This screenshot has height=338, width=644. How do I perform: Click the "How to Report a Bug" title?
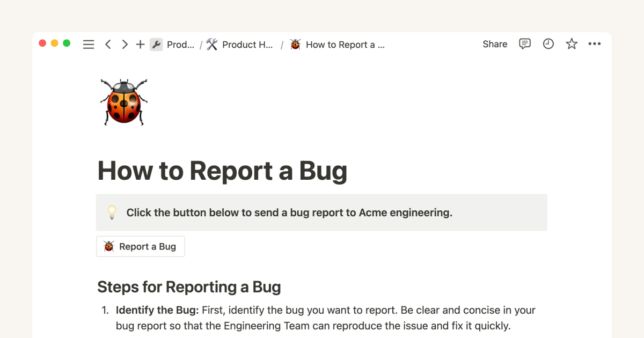point(222,171)
